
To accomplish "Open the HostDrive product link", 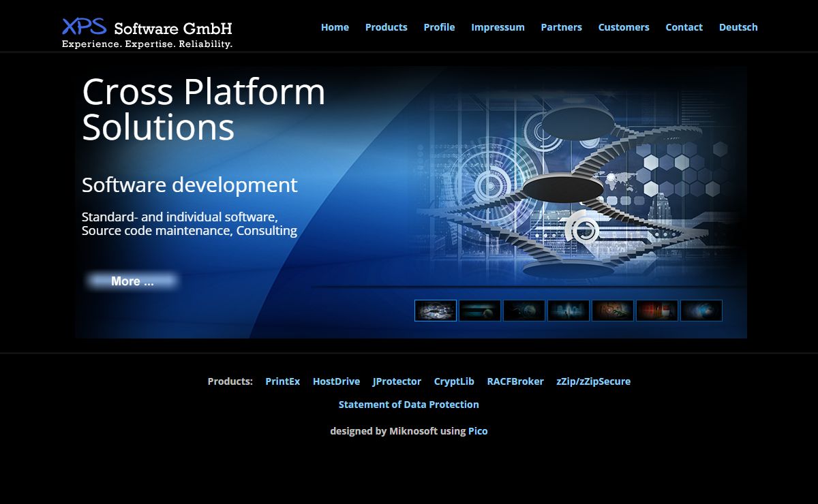I will coord(336,381).
